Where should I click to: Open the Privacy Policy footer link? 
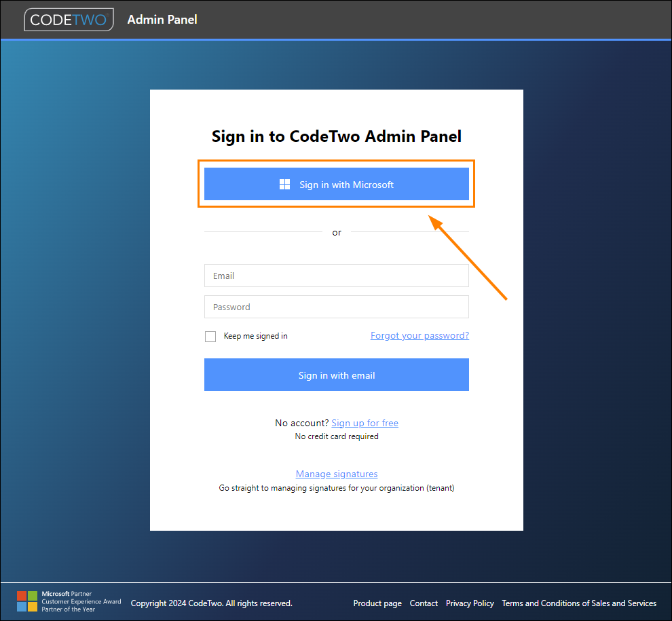point(470,603)
